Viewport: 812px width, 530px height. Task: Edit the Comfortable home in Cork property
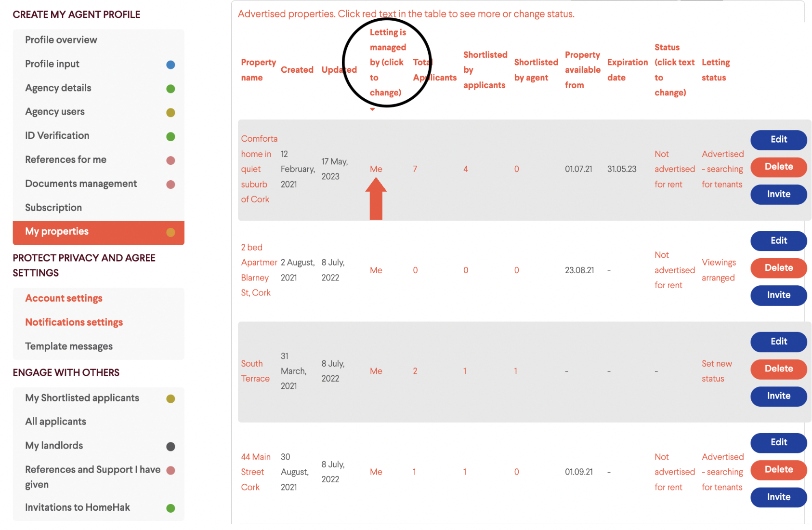pos(779,140)
